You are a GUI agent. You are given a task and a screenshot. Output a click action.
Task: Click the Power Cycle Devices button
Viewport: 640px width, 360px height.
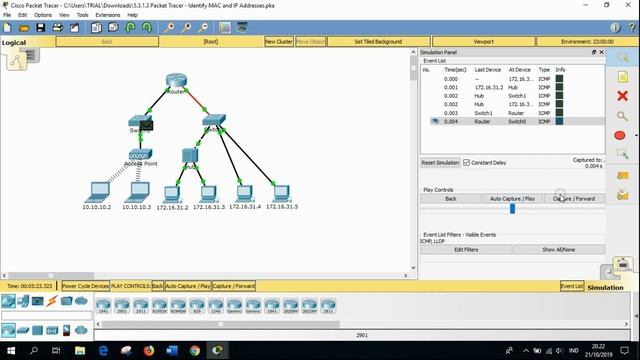coord(85,286)
